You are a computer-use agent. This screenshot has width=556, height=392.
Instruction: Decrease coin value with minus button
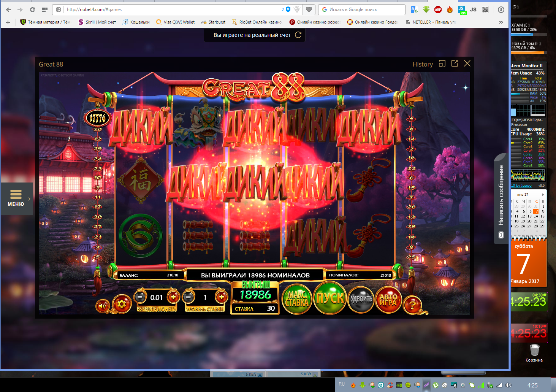click(140, 297)
